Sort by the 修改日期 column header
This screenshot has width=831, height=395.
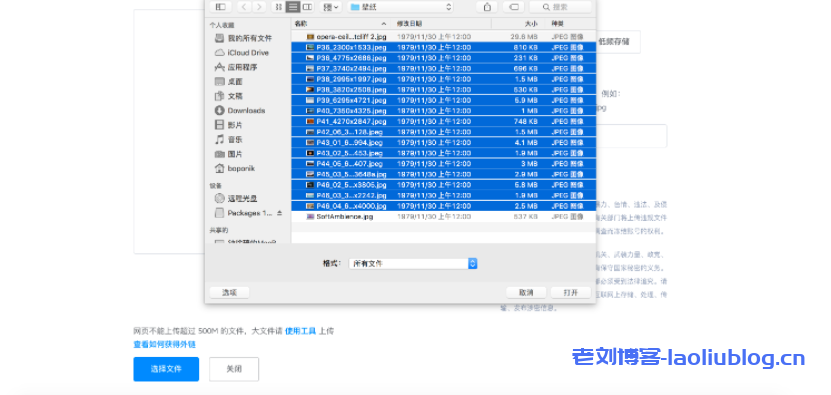pos(441,24)
